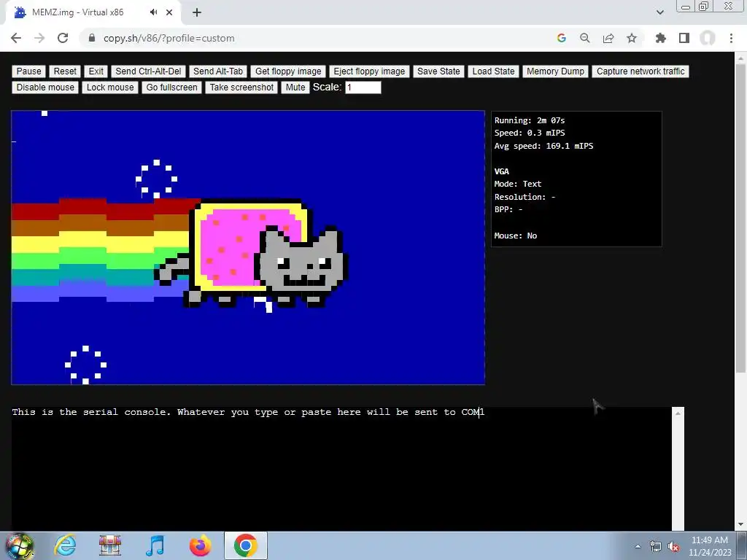The width and height of the screenshot is (747, 560).
Task: Open the Chrome profile avatar
Action: 708,38
